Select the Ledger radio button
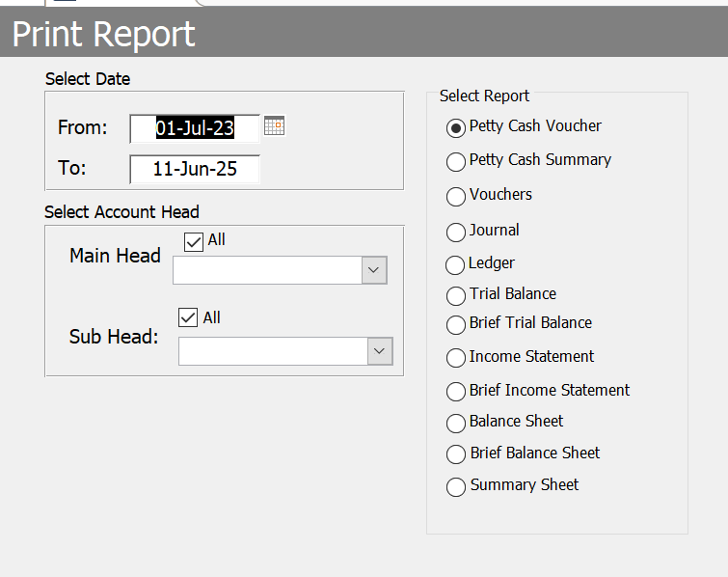 point(455,265)
